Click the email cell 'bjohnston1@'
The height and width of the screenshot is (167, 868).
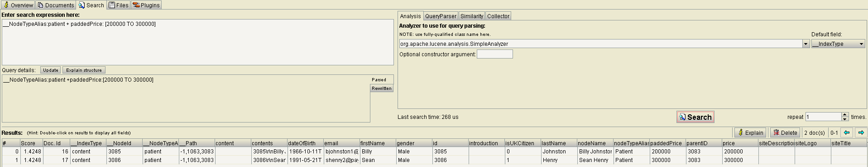341,152
